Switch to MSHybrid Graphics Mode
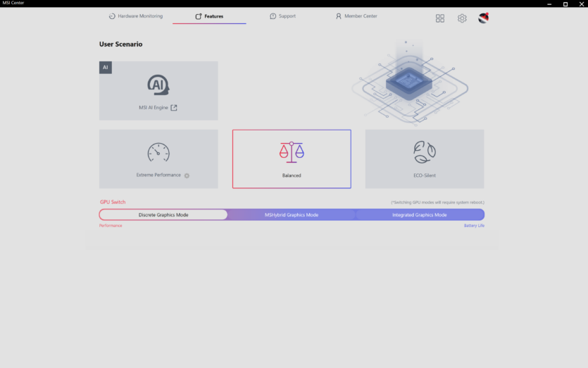588x368 pixels. click(292, 215)
